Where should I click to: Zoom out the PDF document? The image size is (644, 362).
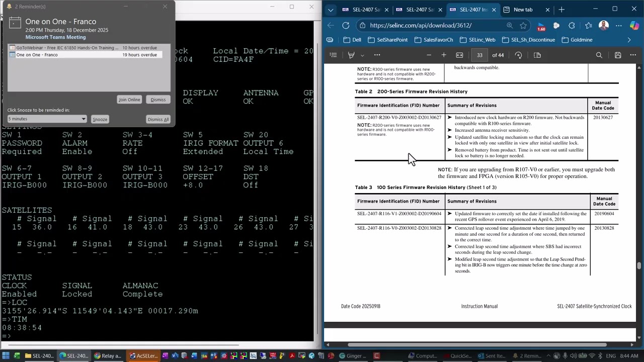[429, 55]
